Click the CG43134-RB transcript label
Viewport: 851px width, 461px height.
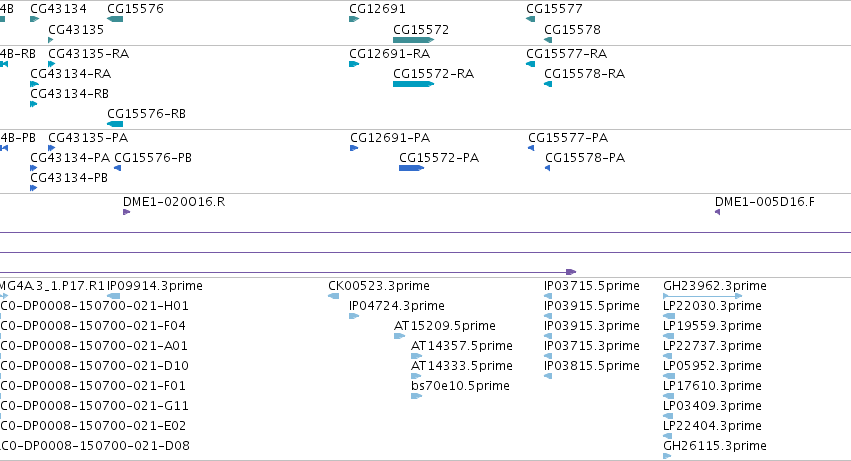(69, 93)
